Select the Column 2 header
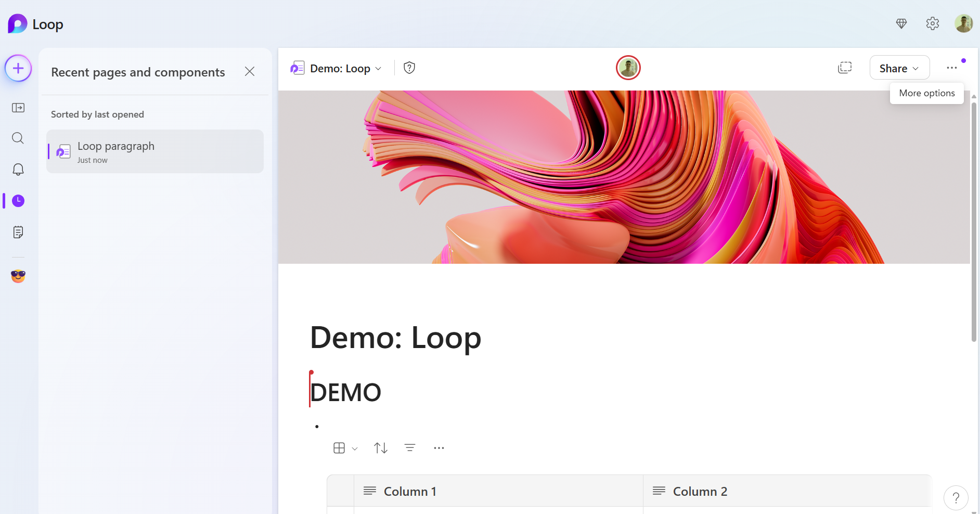Image resolution: width=980 pixels, height=514 pixels. (787, 491)
